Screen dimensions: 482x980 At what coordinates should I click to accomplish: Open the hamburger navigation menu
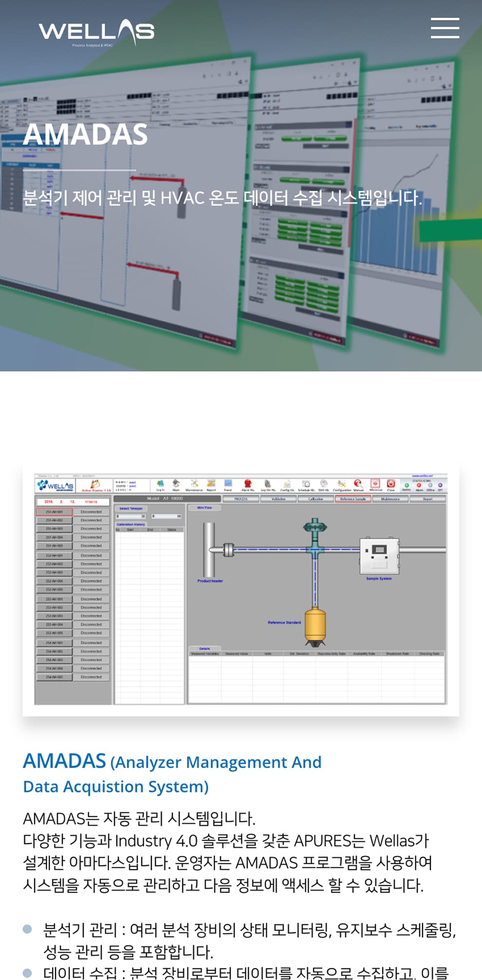coord(445,28)
